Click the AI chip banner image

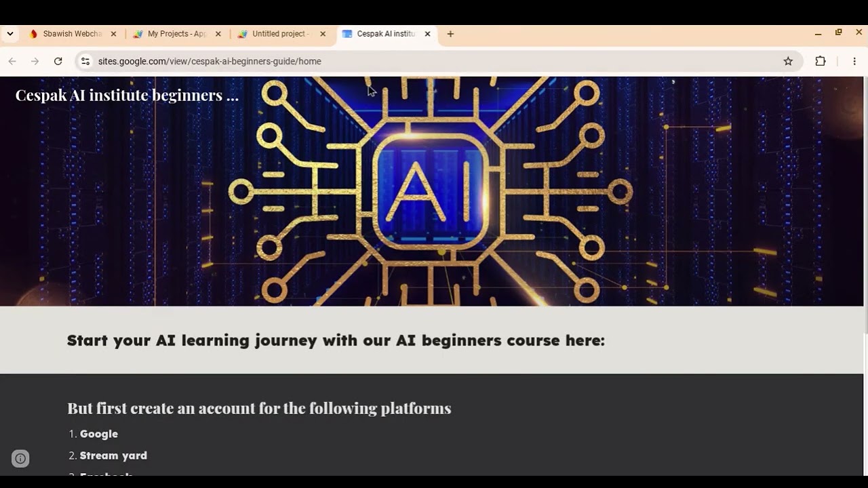[x=431, y=191]
